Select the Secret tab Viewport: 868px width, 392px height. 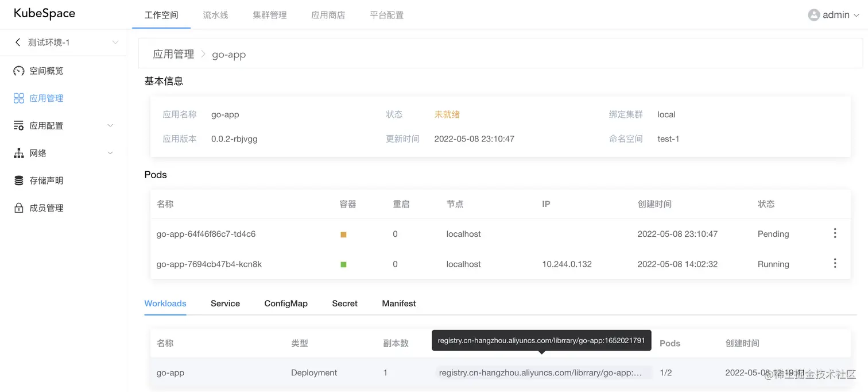tap(344, 303)
